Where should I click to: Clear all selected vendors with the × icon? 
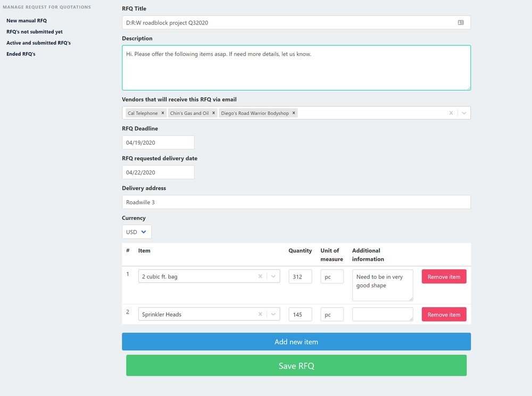coord(451,113)
